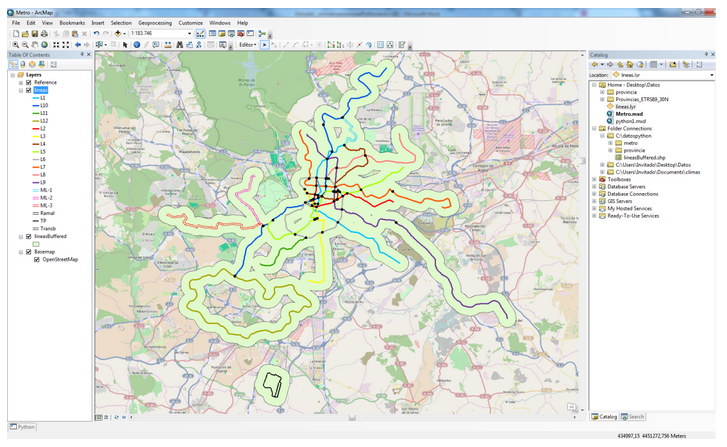Select the Pan hand tool
Image resolution: width=727 pixels, height=447 pixels.
pos(35,45)
